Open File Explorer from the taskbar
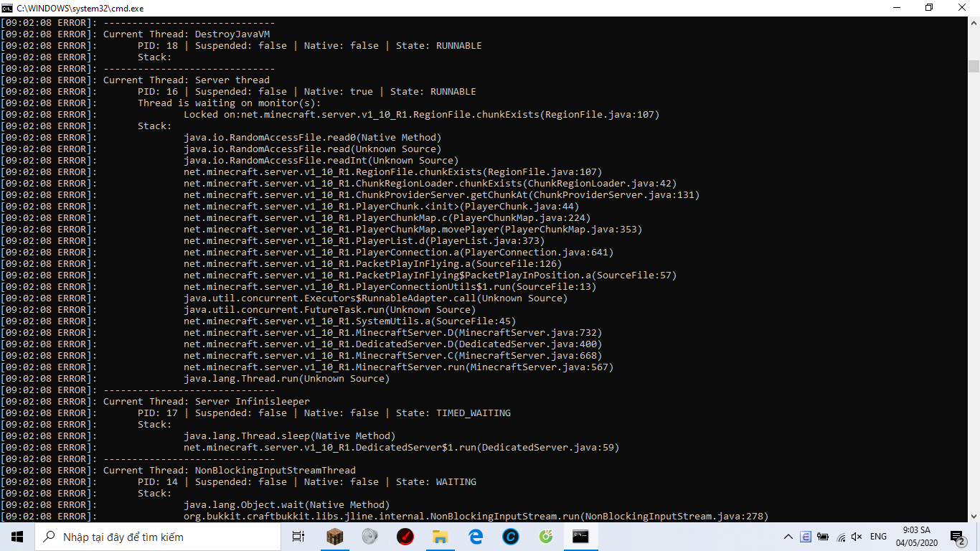Viewport: 980px width, 551px height. 440,537
